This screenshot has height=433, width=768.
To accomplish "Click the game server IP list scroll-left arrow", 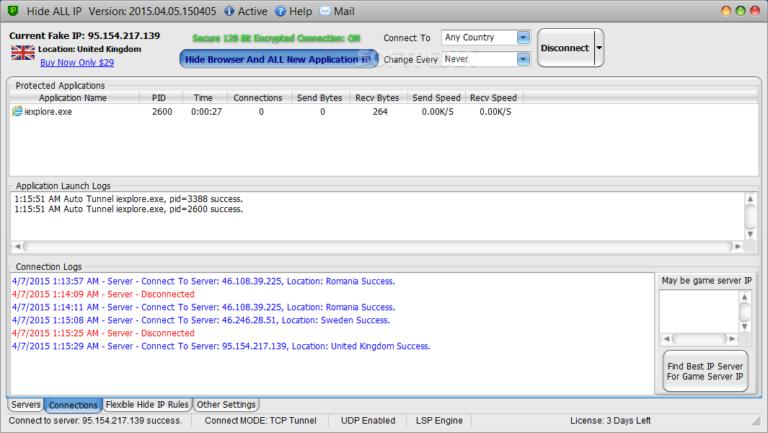I will [666, 338].
